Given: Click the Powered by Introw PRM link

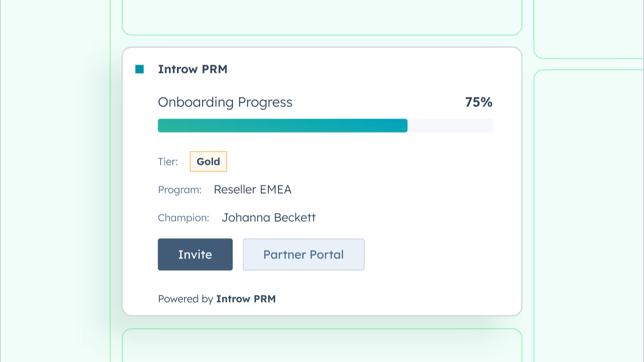Looking at the screenshot, I should [217, 299].
